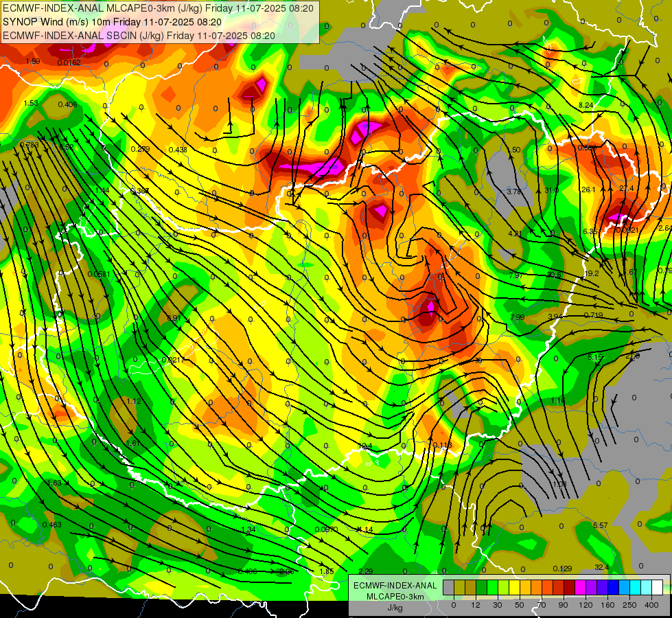The width and height of the screenshot is (672, 618).
Task: Pick the white swatch at legend end
Action: (x=657, y=587)
